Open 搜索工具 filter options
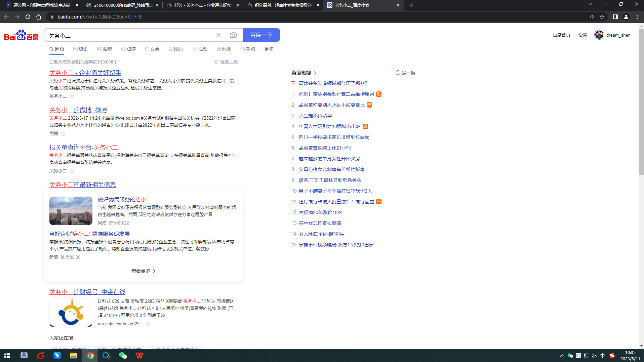Image resolution: width=644 pixels, height=362 pixels. pyautogui.click(x=226, y=62)
